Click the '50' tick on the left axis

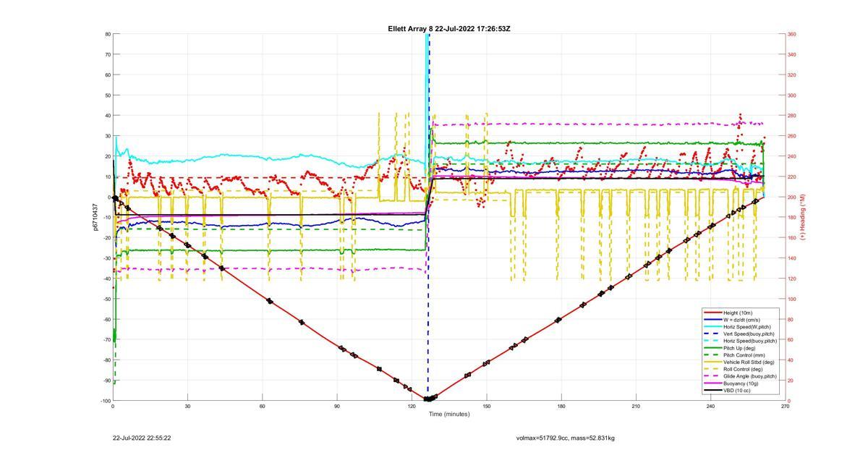click(x=108, y=95)
